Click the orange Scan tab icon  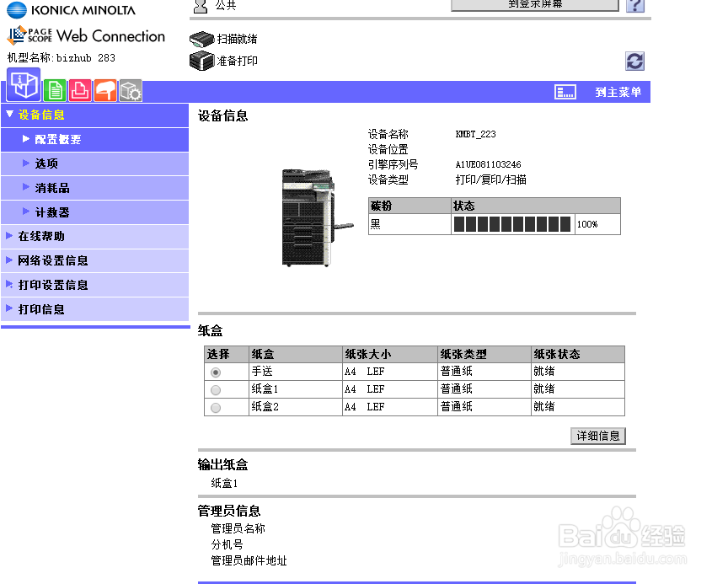click(x=104, y=89)
